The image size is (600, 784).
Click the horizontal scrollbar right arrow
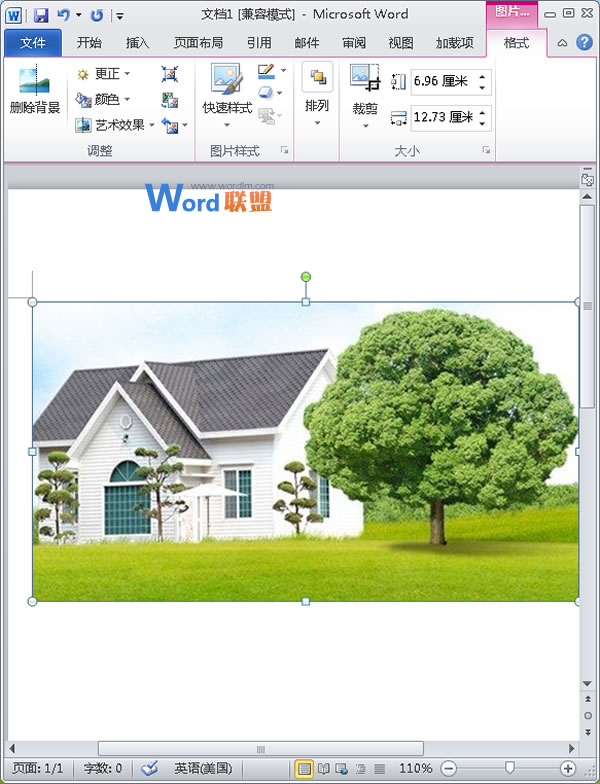572,748
